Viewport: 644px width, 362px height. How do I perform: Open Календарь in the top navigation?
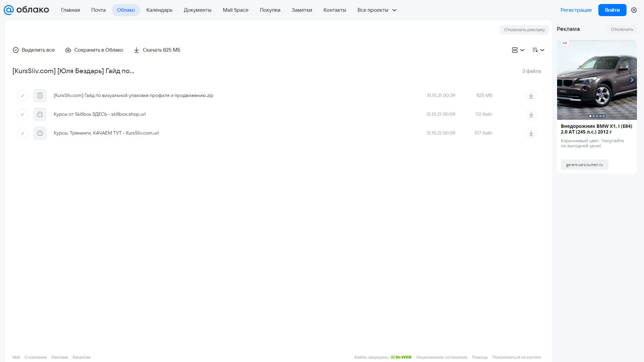pos(159,10)
